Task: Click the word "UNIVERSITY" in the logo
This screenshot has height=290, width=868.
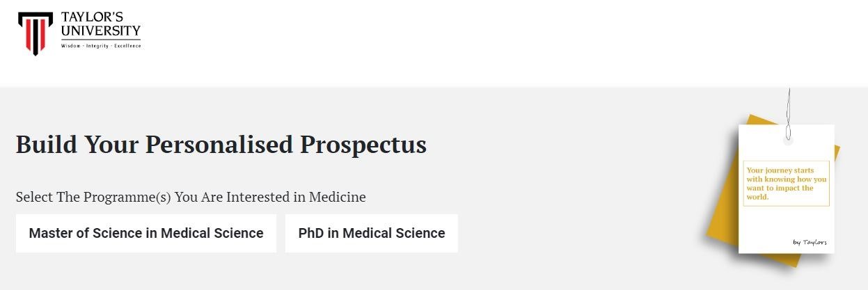Action: (100, 31)
